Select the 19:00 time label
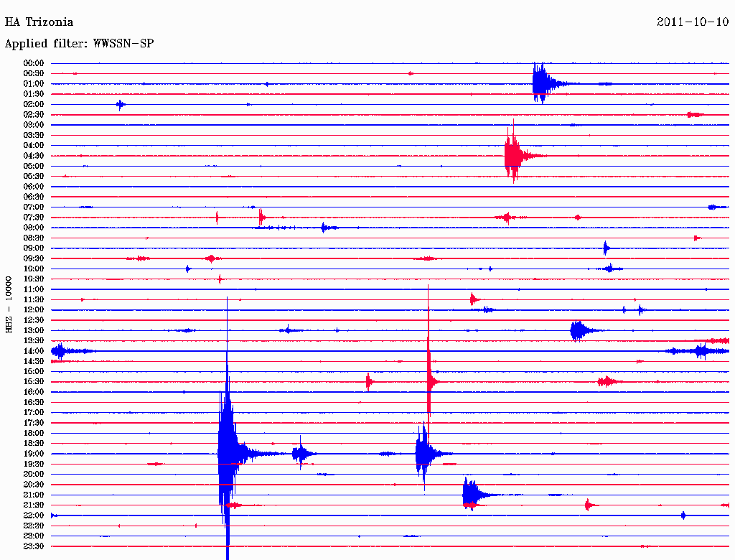 pos(34,454)
